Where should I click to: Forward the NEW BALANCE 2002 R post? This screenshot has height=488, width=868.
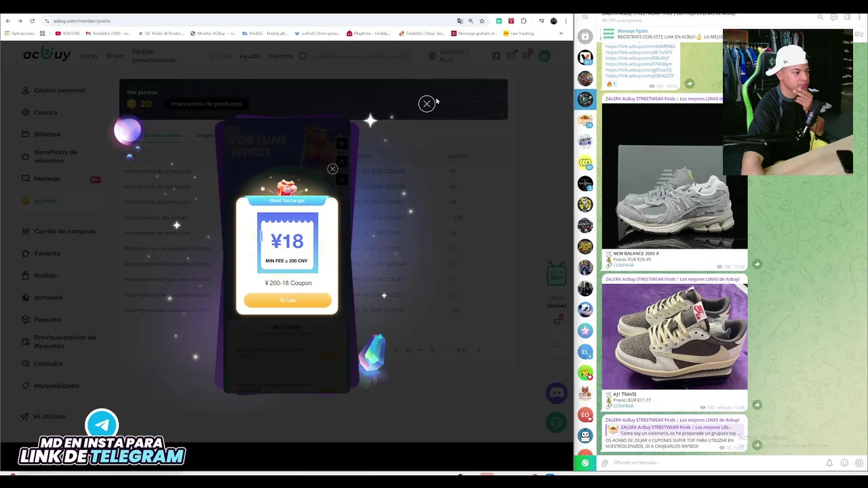coord(757,264)
